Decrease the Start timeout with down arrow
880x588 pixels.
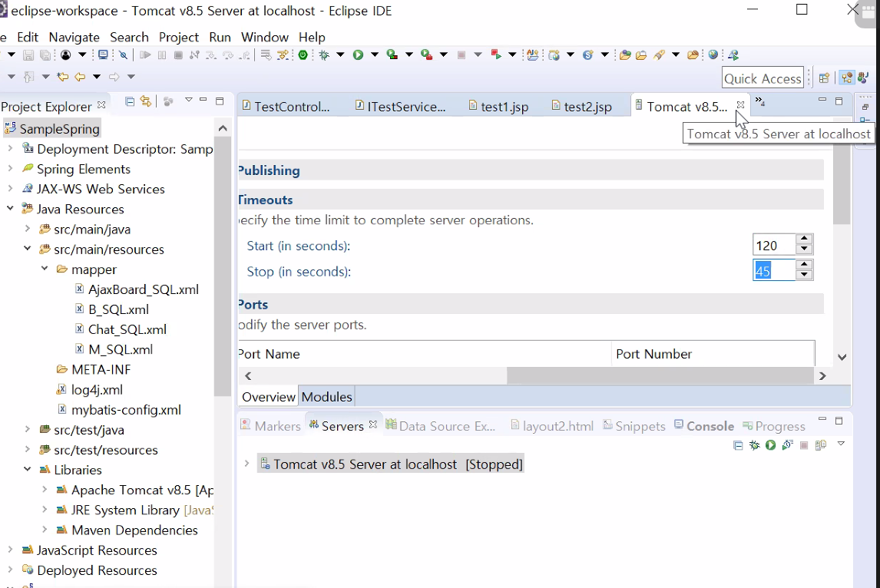(x=804, y=249)
